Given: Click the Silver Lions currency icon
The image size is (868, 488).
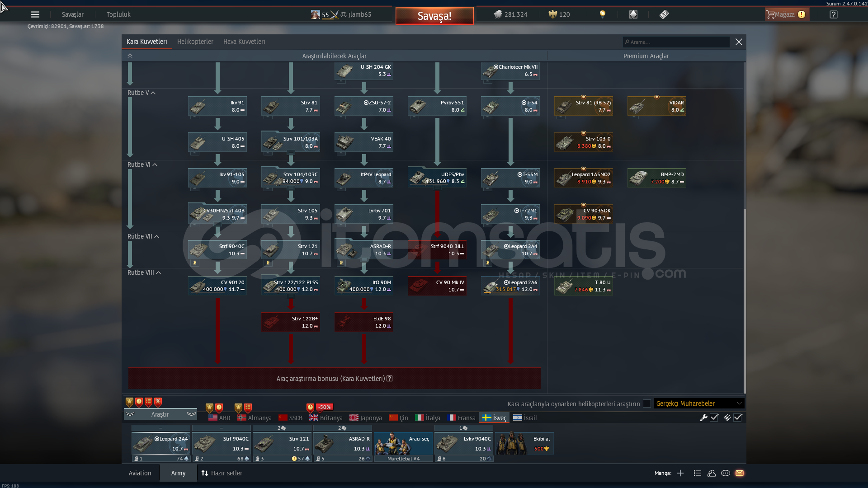Looking at the screenshot, I should point(498,14).
